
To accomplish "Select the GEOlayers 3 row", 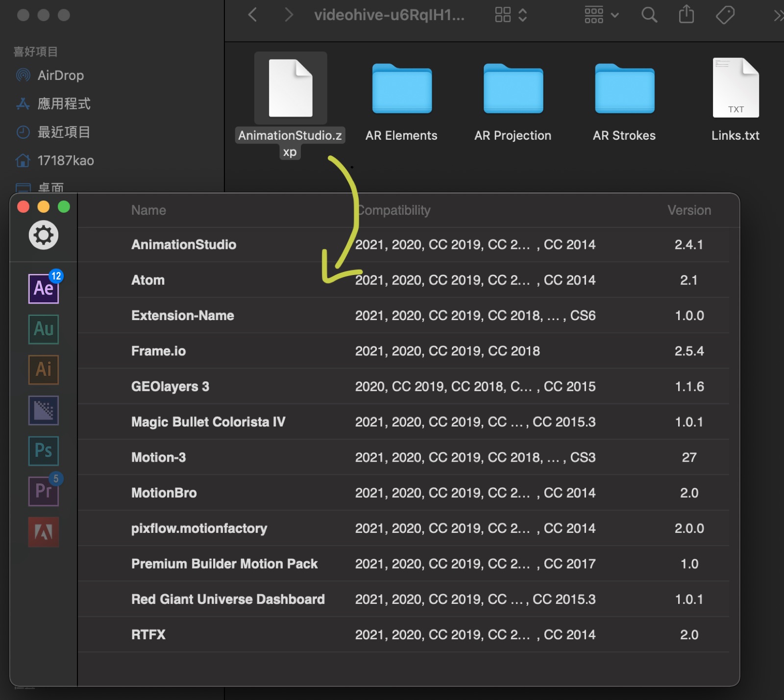I will coord(403,386).
